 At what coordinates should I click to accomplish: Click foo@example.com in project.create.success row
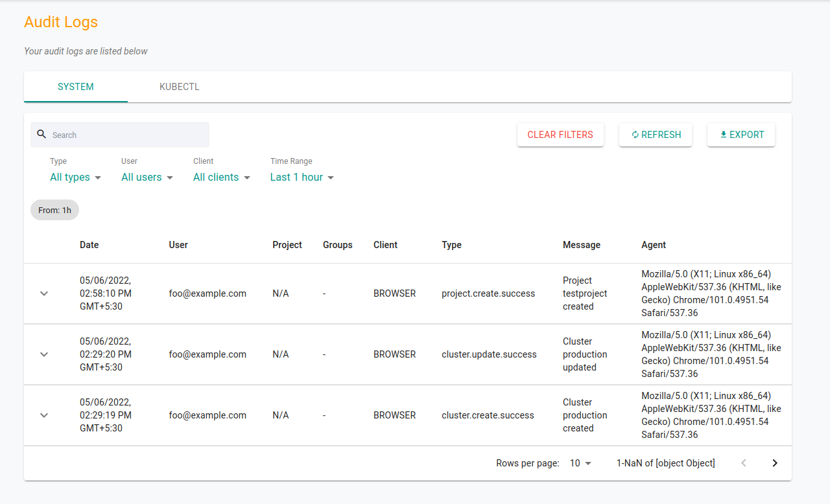[x=207, y=293]
